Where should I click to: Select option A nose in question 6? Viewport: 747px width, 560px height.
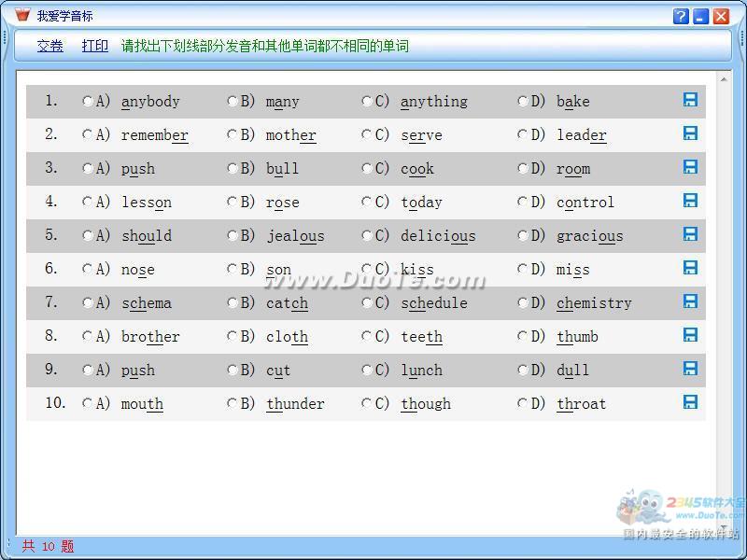(87, 269)
